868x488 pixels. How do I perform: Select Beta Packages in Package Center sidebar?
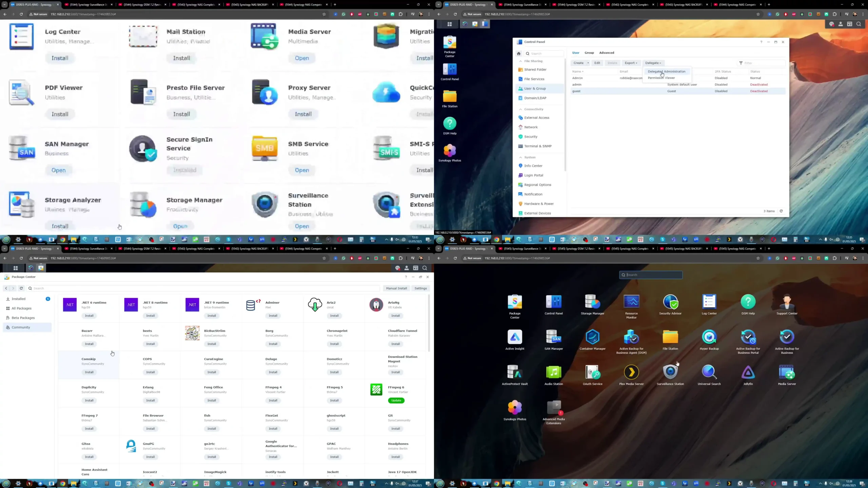tap(27, 318)
